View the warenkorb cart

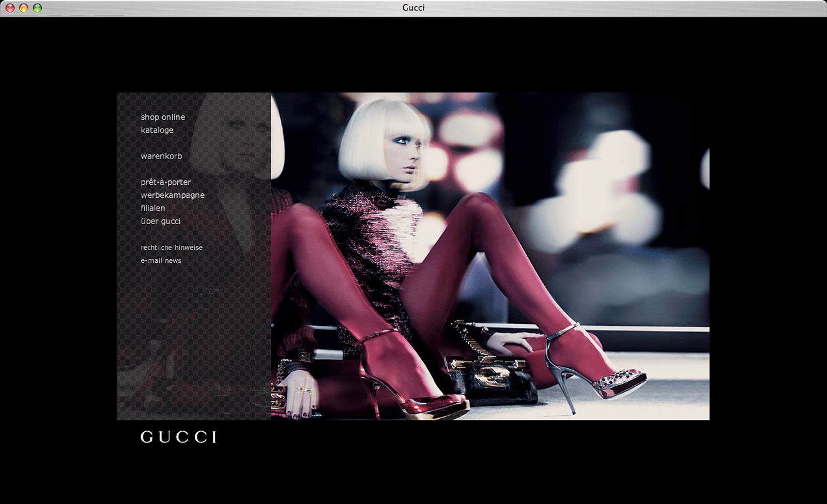coord(161,156)
